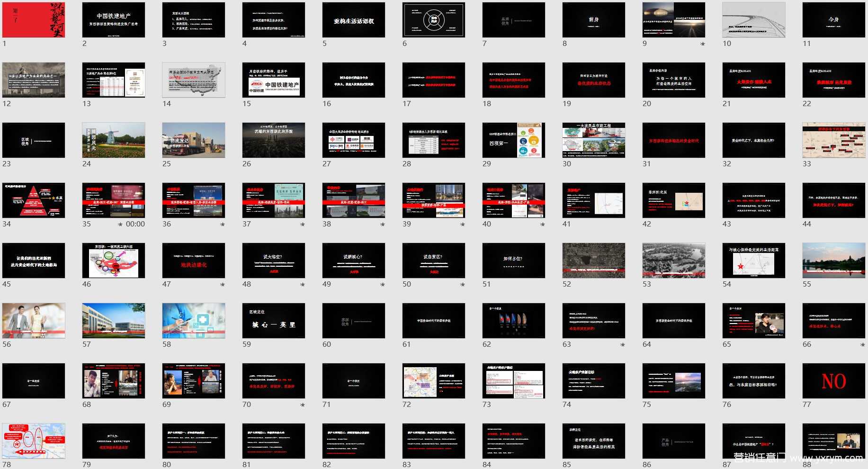Viewport: 868px width, 469px height.
Task: Click the transition star under slide 66
Action: (863, 344)
